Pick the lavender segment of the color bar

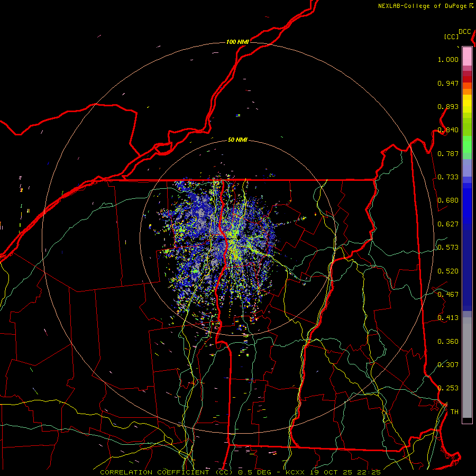coord(467,168)
